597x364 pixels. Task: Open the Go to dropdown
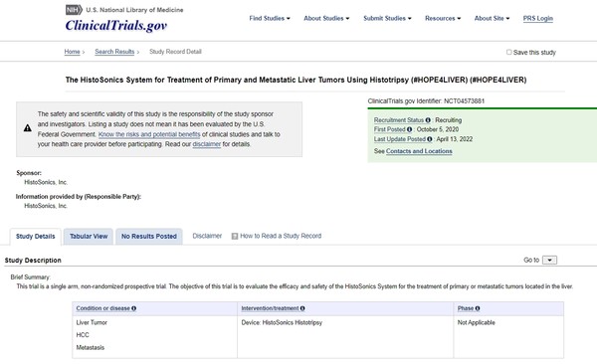[x=549, y=260]
